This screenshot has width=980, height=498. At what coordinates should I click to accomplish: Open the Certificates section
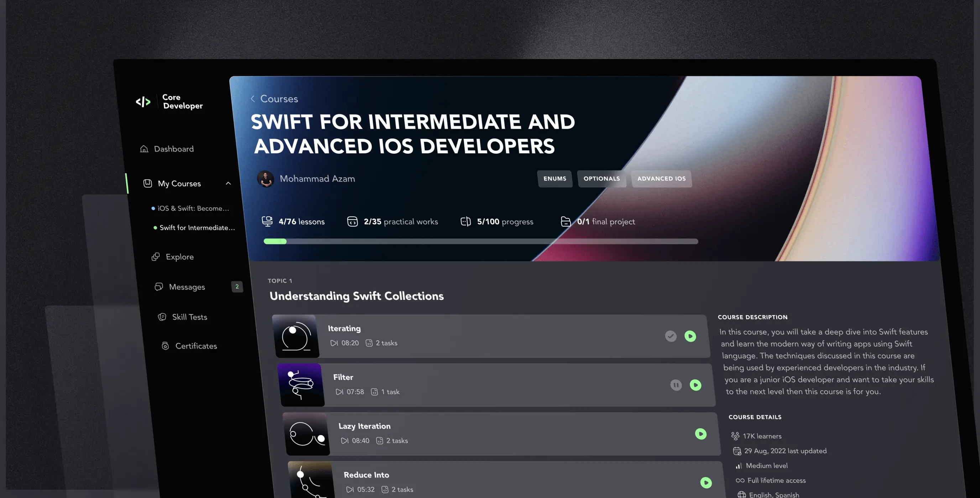(x=196, y=345)
